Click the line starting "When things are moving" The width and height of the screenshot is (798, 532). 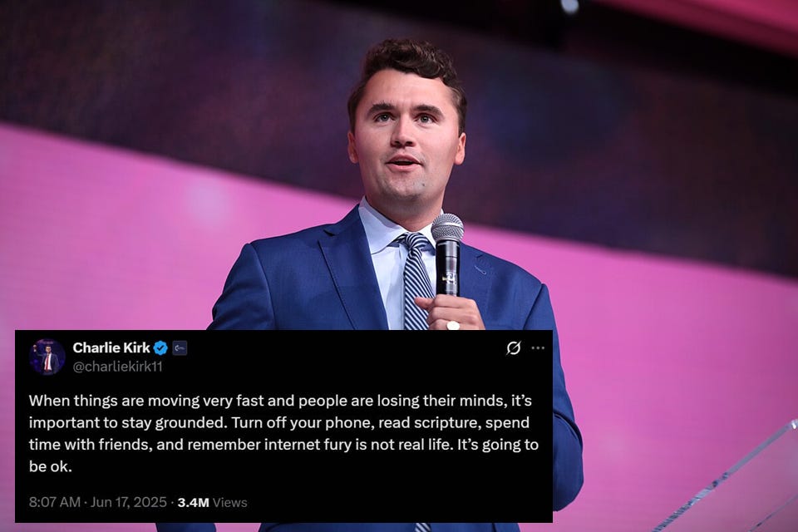[x=280, y=401]
